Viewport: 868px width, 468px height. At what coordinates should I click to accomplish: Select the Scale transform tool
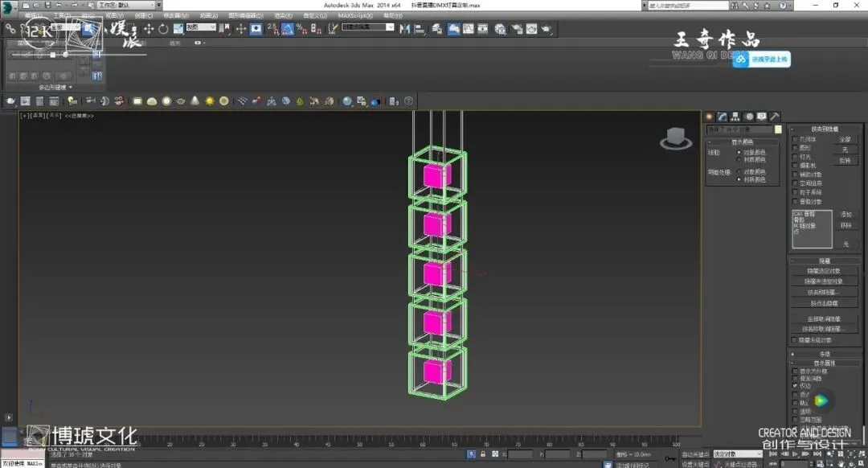(x=178, y=29)
